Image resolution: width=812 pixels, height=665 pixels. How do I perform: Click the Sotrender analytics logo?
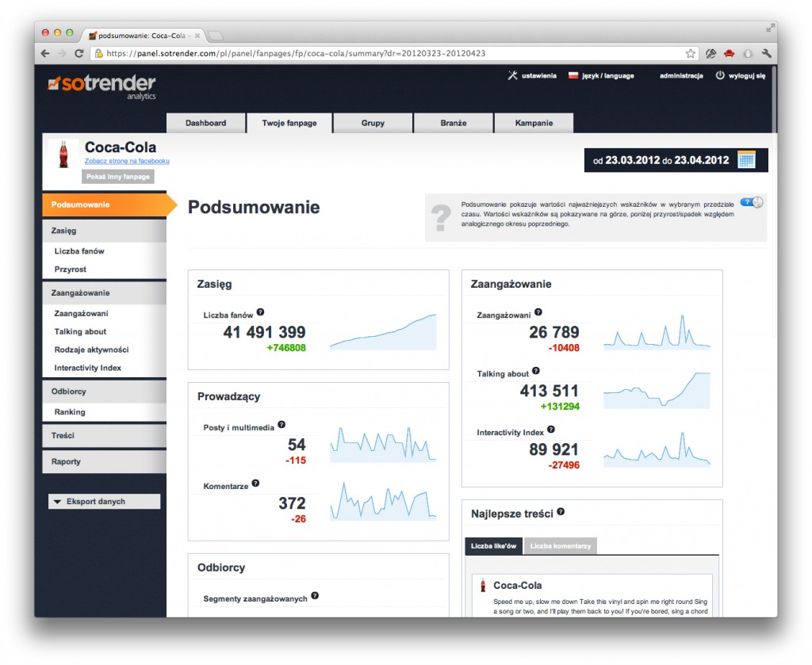click(101, 86)
